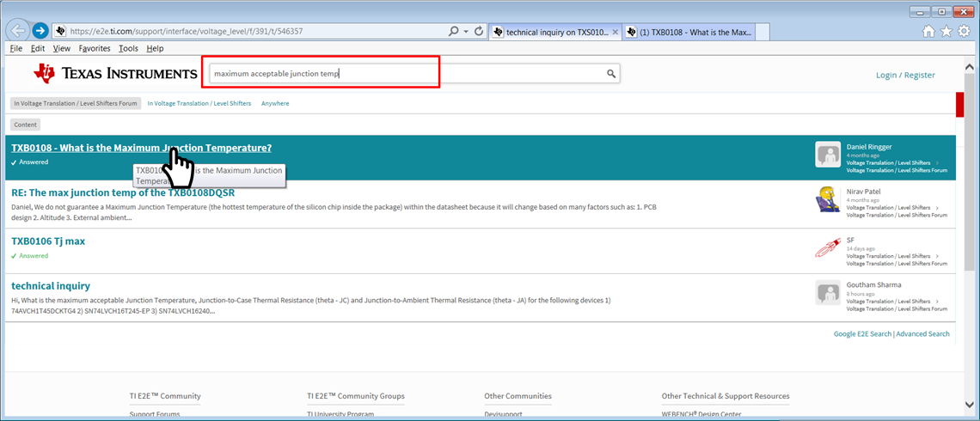Open 'RE: The max junction temp of the TXB0108DQSR'
The height and width of the screenshot is (421, 980).
123,192
